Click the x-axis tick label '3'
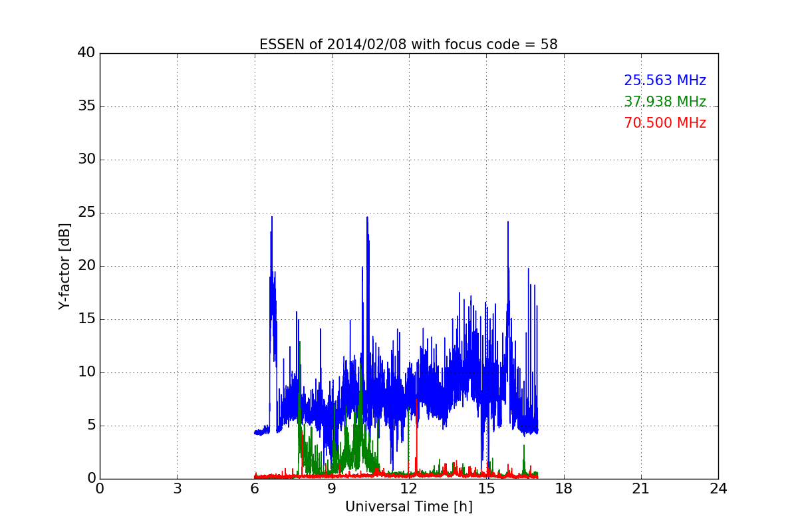The height and width of the screenshot is (532, 798). coord(177,489)
